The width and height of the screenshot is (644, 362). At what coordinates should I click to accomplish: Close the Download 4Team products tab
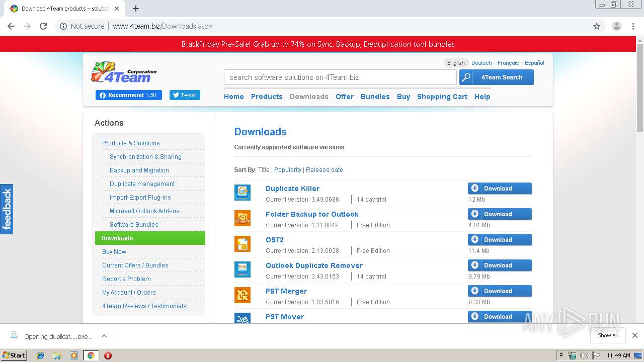click(x=117, y=9)
